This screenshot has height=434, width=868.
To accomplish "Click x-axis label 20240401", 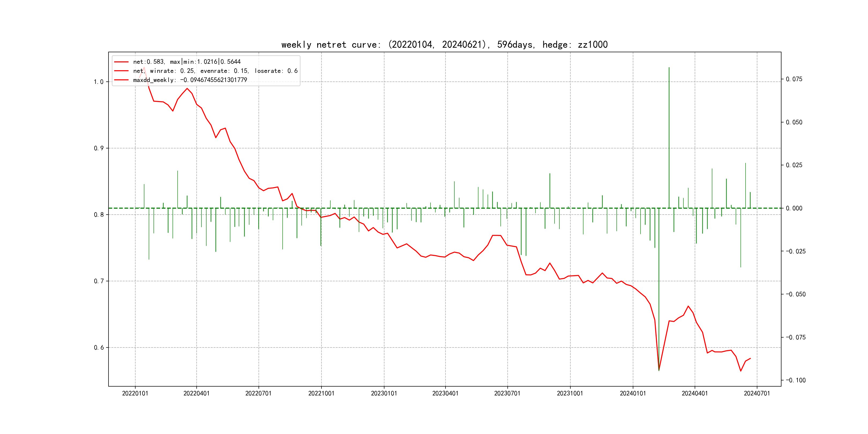I will 694,393.
